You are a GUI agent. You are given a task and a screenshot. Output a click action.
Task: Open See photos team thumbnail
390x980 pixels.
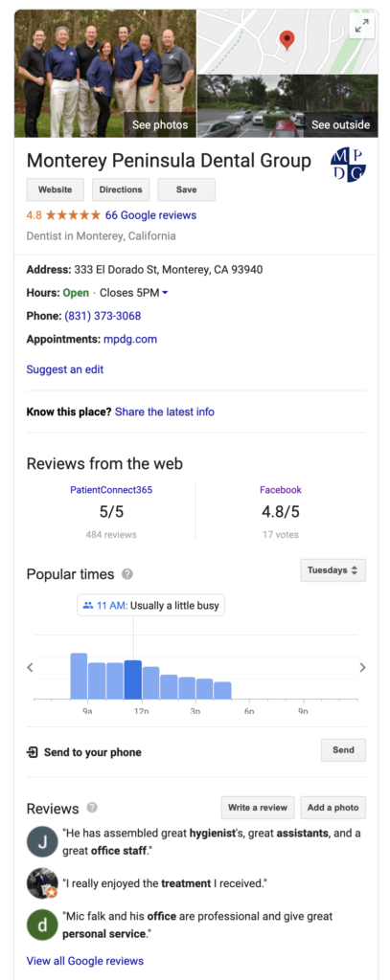[105, 73]
